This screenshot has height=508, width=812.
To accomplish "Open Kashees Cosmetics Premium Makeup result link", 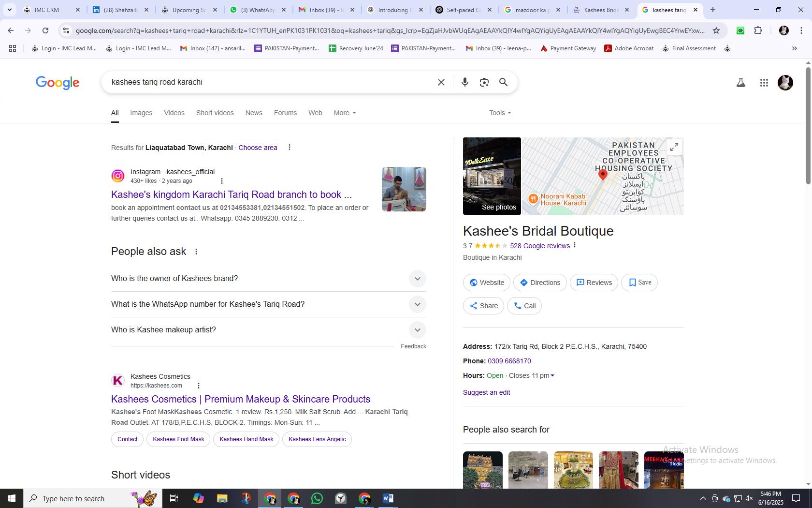I will (241, 399).
